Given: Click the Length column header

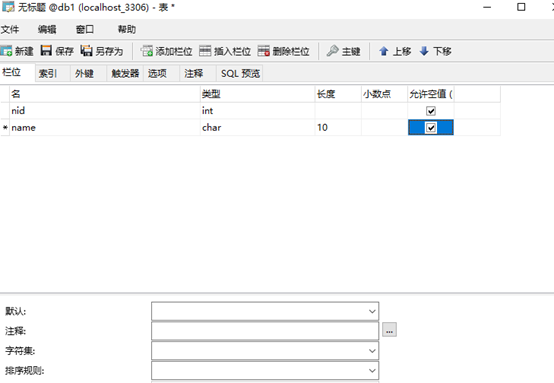Looking at the screenshot, I should coord(338,94).
